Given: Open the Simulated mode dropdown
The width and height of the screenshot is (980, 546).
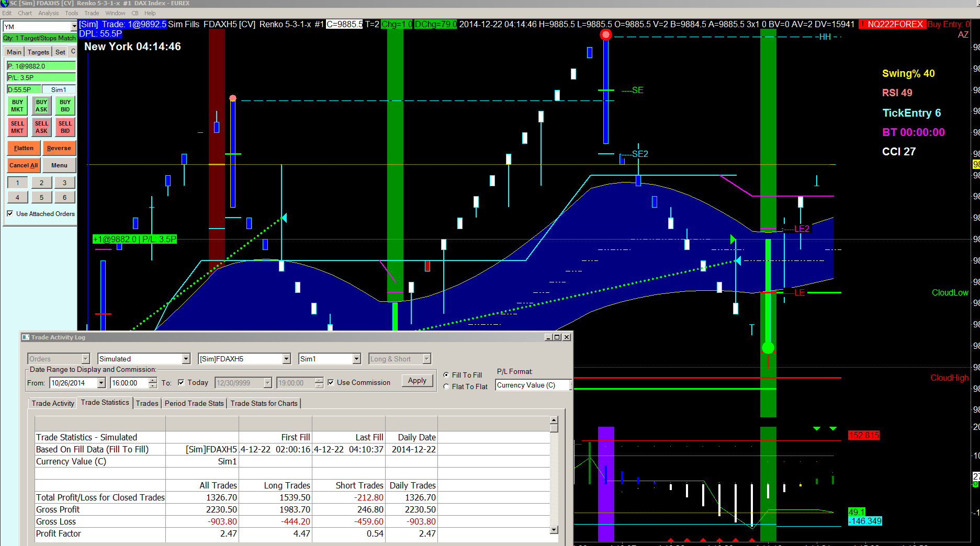Looking at the screenshot, I should [x=186, y=359].
